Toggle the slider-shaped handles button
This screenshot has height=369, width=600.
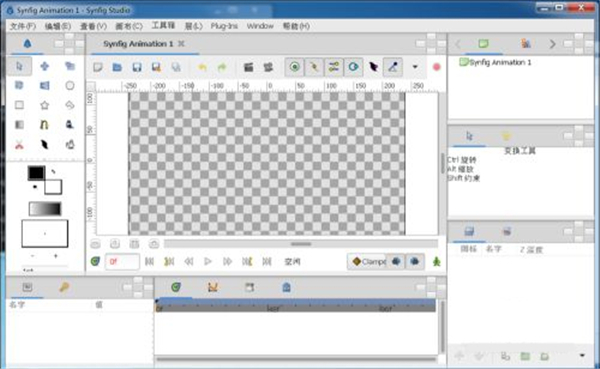334,67
